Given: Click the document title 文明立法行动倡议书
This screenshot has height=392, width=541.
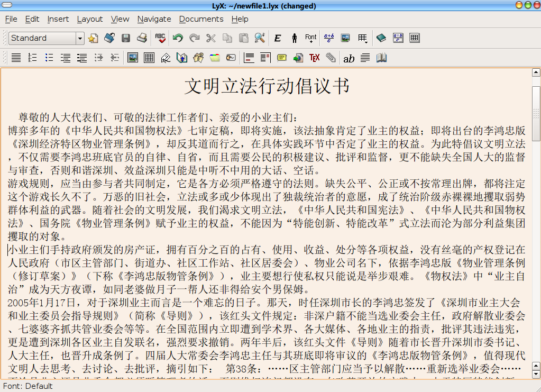Looking at the screenshot, I should [267, 86].
